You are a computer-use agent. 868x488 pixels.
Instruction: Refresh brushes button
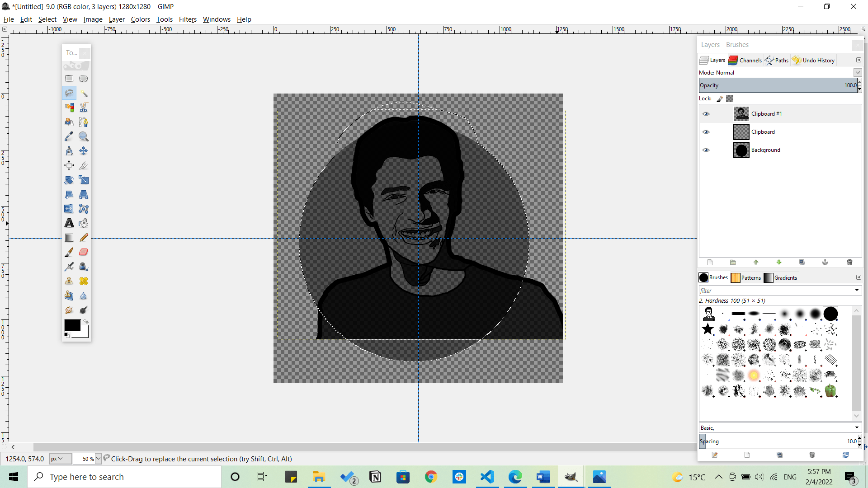(x=845, y=455)
